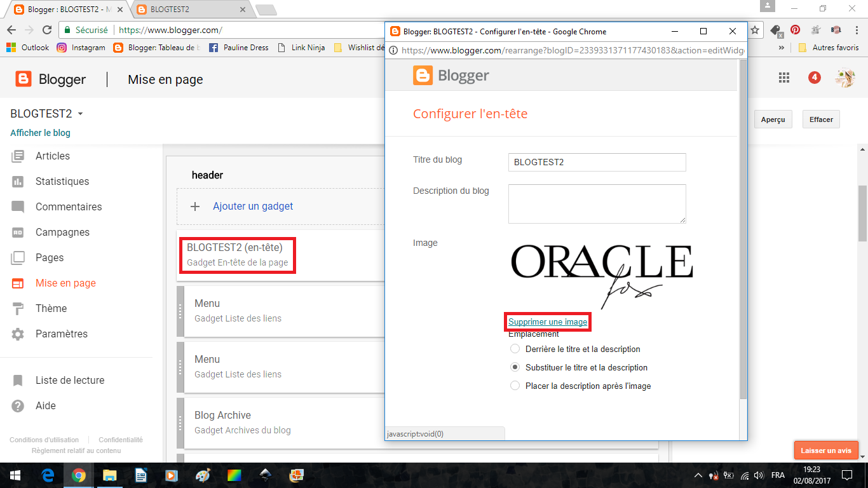Open Mise en page in the sidebar
The width and height of the screenshot is (868, 488).
(65, 283)
